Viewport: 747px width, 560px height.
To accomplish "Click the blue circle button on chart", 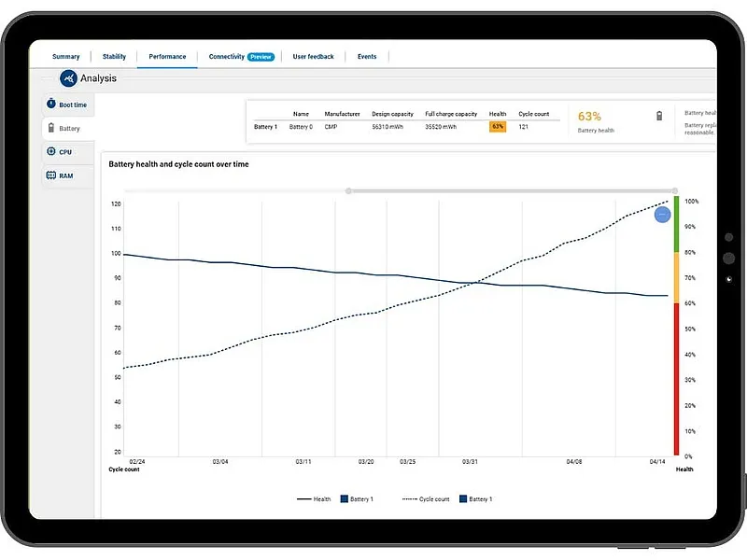I will (x=662, y=215).
